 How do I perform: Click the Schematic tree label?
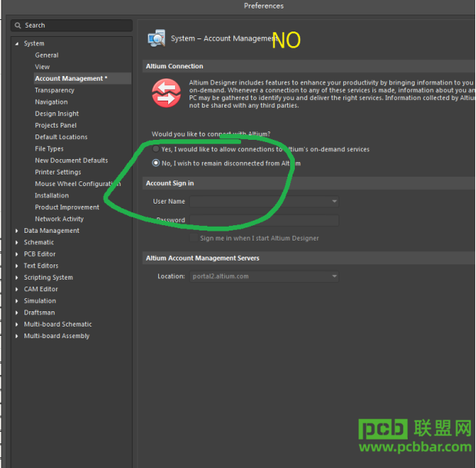39,242
